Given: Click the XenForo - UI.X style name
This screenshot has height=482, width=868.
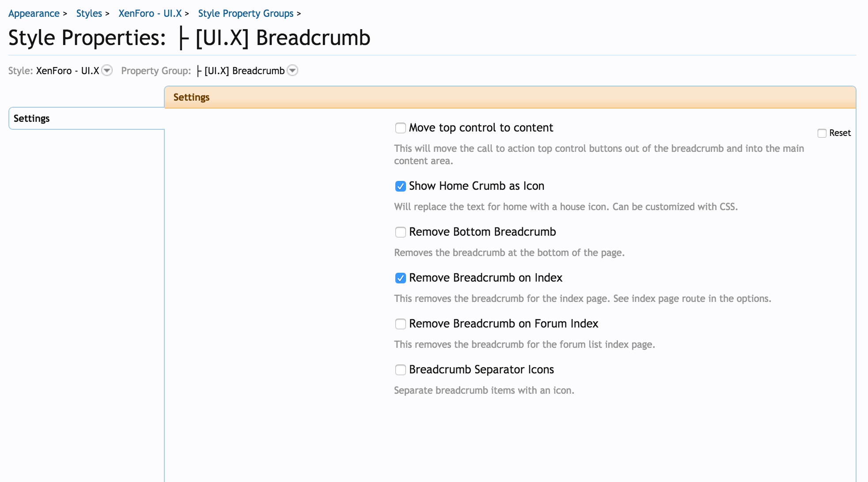Looking at the screenshot, I should click(x=68, y=71).
